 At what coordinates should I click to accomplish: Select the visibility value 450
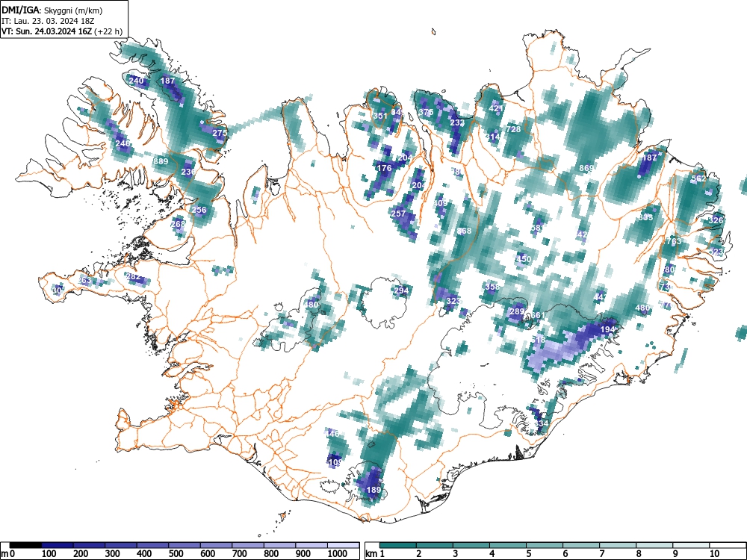pyautogui.click(x=524, y=259)
